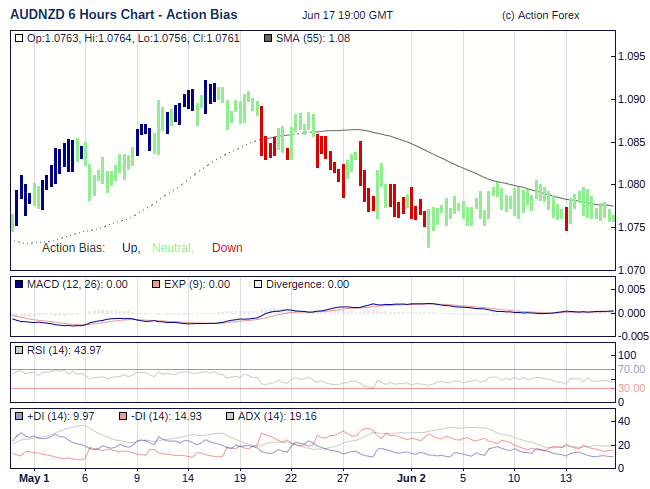
Task: Click the RSI (14) legend square
Action: point(20,349)
